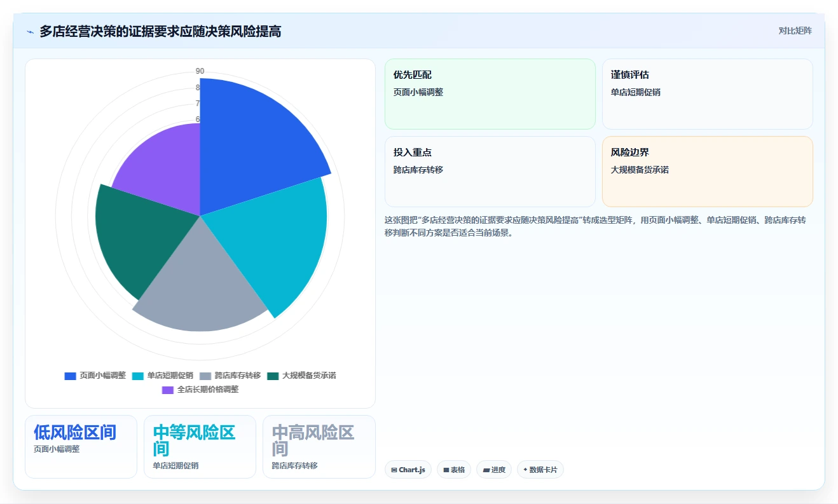Toggle the 单店短期促销 legend item
Viewport: 838px width, 504px height.
click(162, 376)
